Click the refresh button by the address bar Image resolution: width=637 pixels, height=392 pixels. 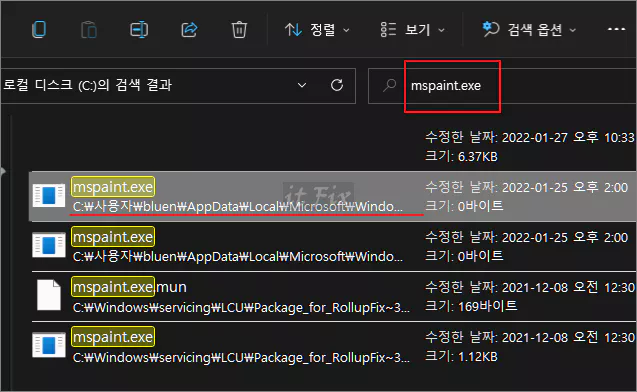[x=337, y=85]
